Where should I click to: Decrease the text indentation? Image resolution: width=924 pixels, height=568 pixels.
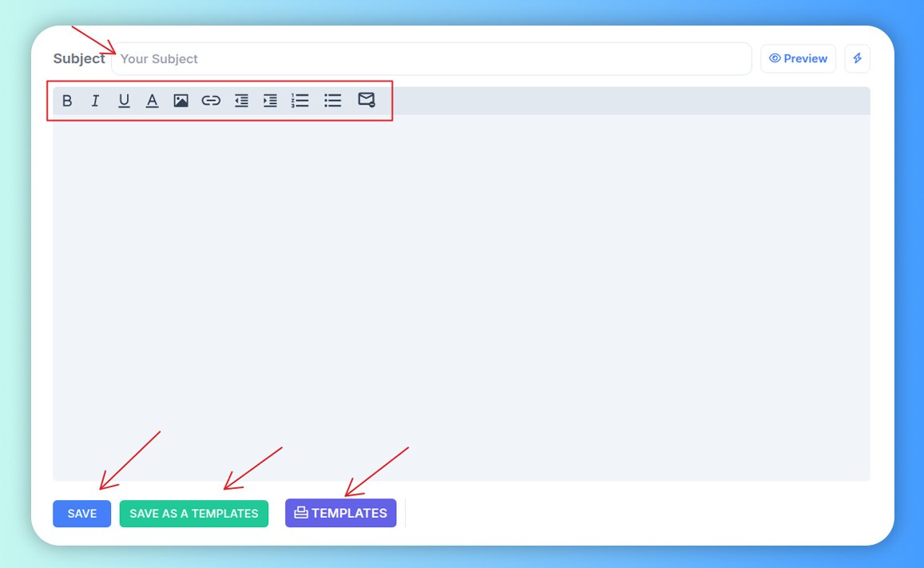(x=240, y=100)
